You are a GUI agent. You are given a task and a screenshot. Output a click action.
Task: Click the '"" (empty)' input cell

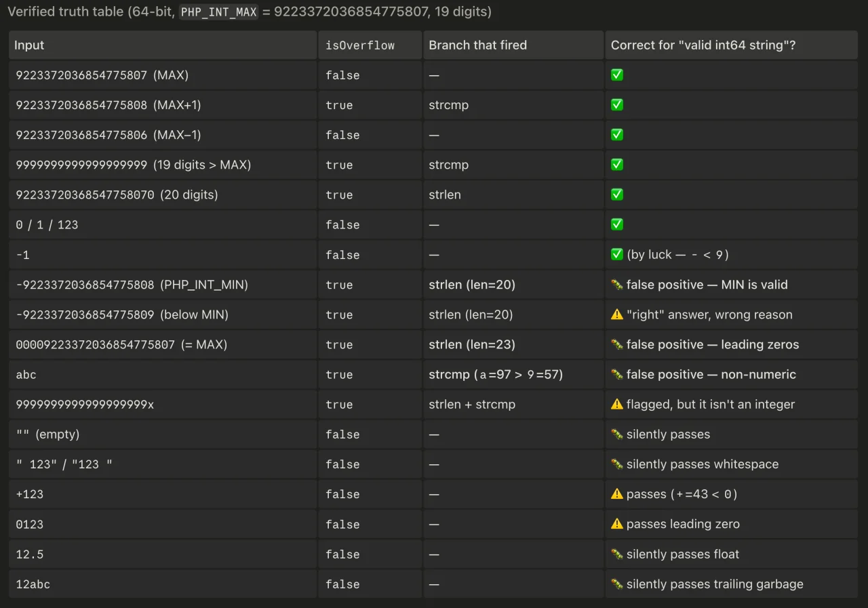163,434
